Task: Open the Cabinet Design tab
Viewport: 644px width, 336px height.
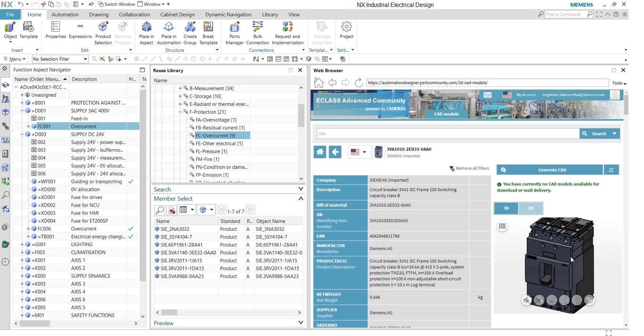Action: (x=177, y=15)
